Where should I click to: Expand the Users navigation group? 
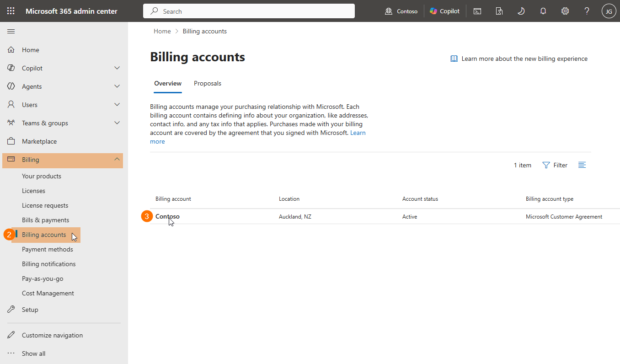pos(117,105)
